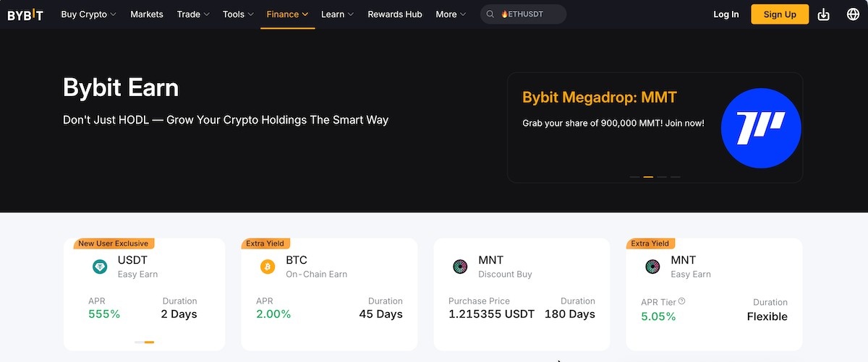Image resolution: width=868 pixels, height=362 pixels.
Task: Open the app download icon
Action: point(823,14)
